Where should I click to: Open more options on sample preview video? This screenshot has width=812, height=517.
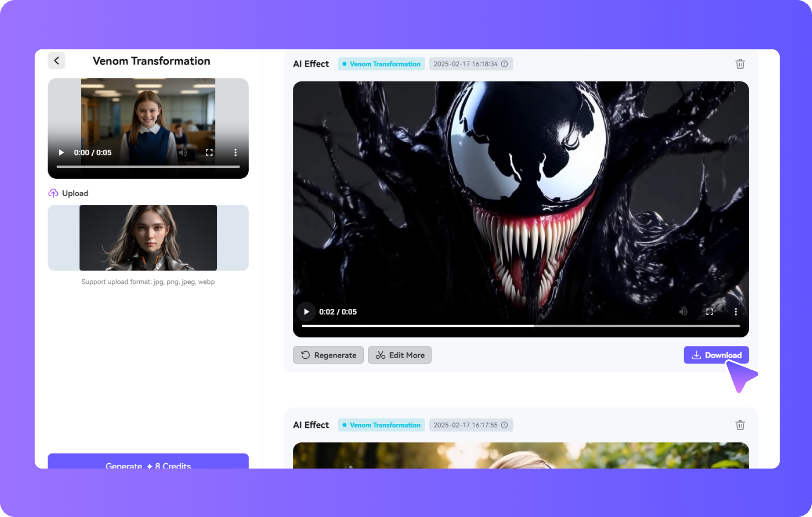[x=235, y=153]
